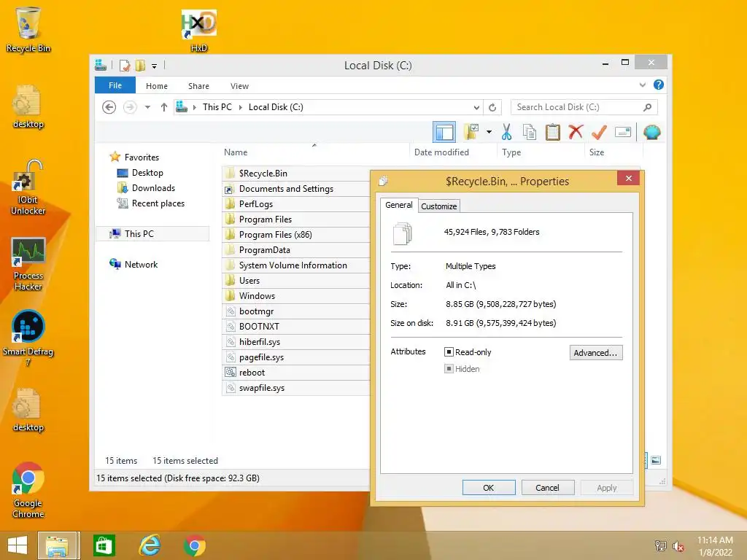Open the Smart Defrag 7 desktop icon

pos(28,338)
